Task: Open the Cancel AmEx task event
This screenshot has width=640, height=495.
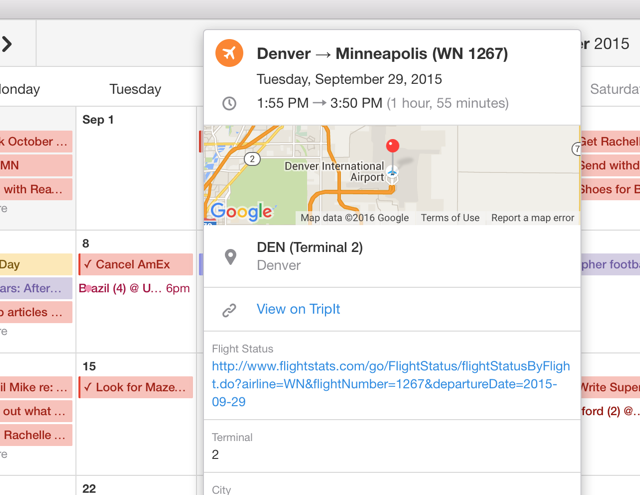Action: [x=135, y=265]
